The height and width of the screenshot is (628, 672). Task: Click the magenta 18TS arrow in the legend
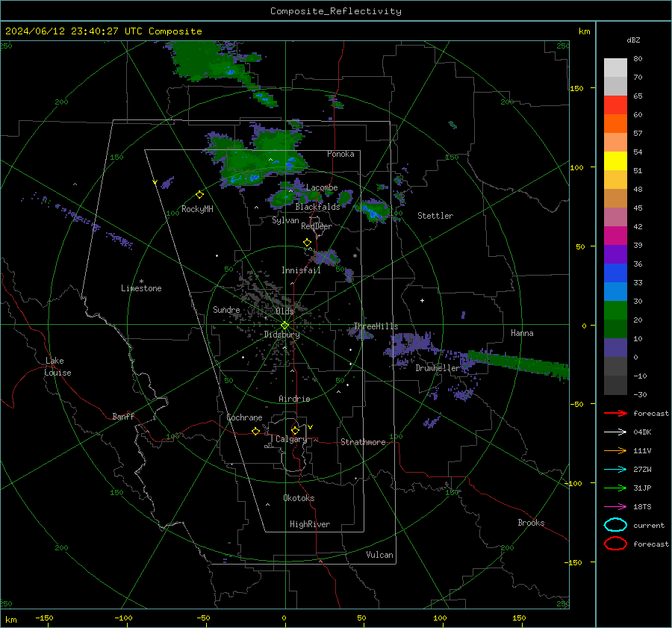[x=615, y=507]
